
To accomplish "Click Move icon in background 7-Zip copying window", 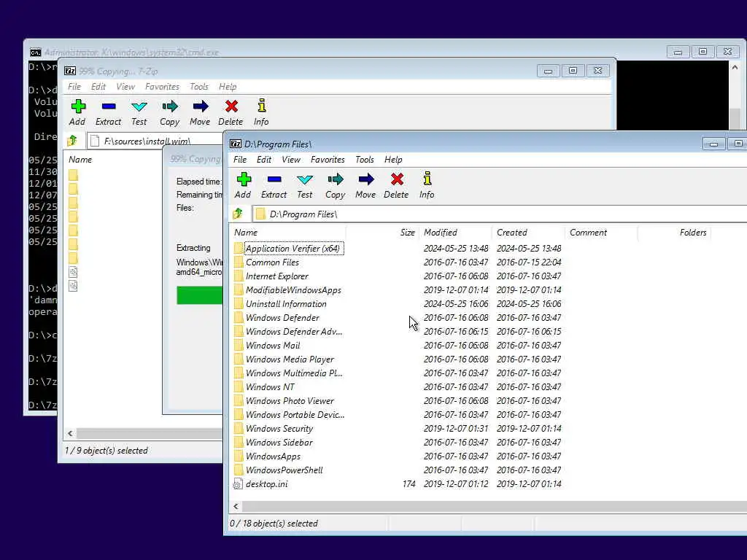I will tap(201, 106).
